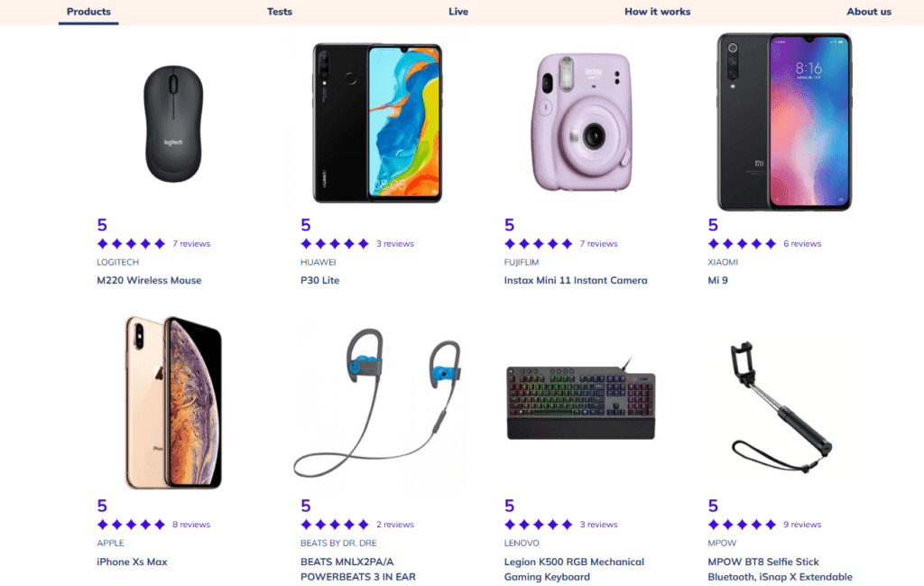Click the Products navigation tab
The image size is (924, 586).
coord(88,12)
